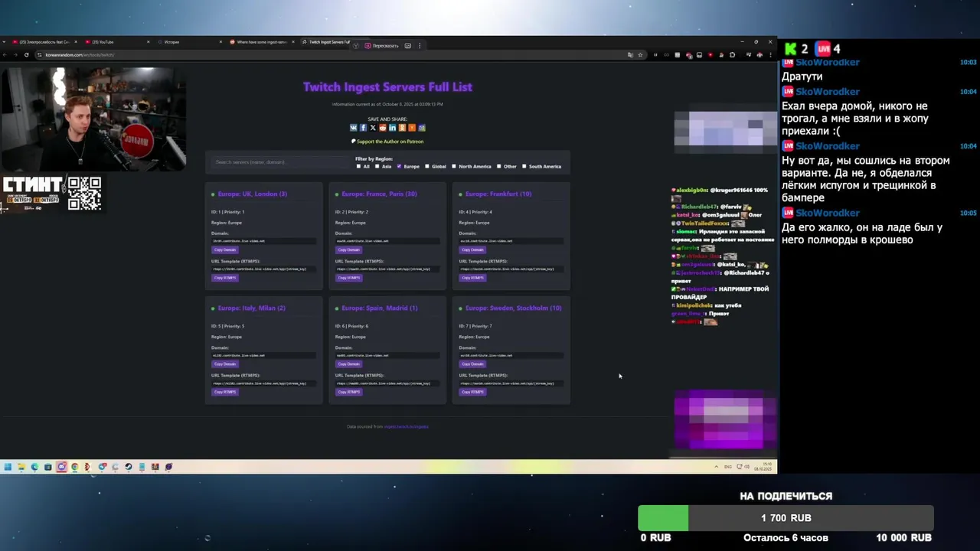
Task: Share page via VK icon
Action: tap(354, 128)
